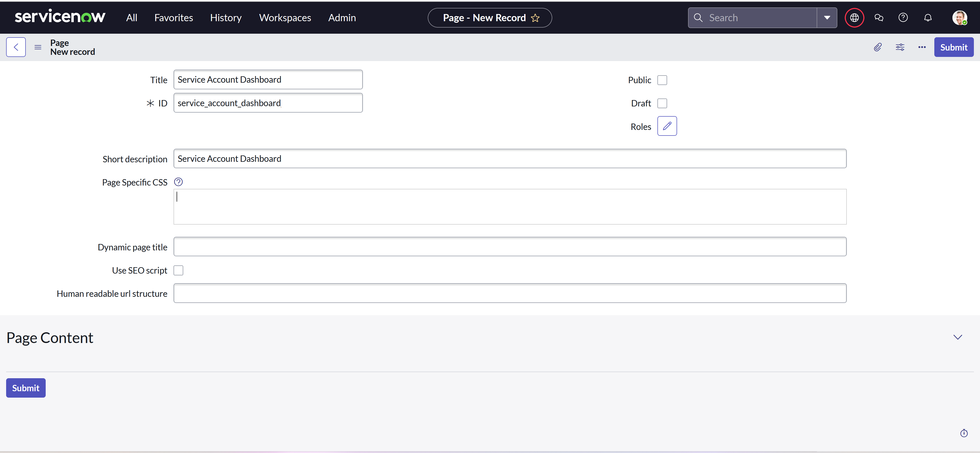Open form personalization settings icon
The height and width of the screenshot is (453, 980).
click(900, 47)
